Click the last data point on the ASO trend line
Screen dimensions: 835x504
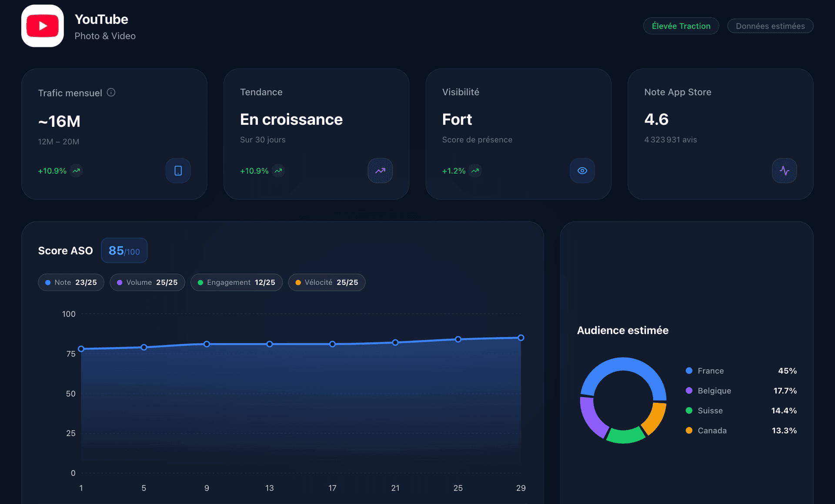521,337
